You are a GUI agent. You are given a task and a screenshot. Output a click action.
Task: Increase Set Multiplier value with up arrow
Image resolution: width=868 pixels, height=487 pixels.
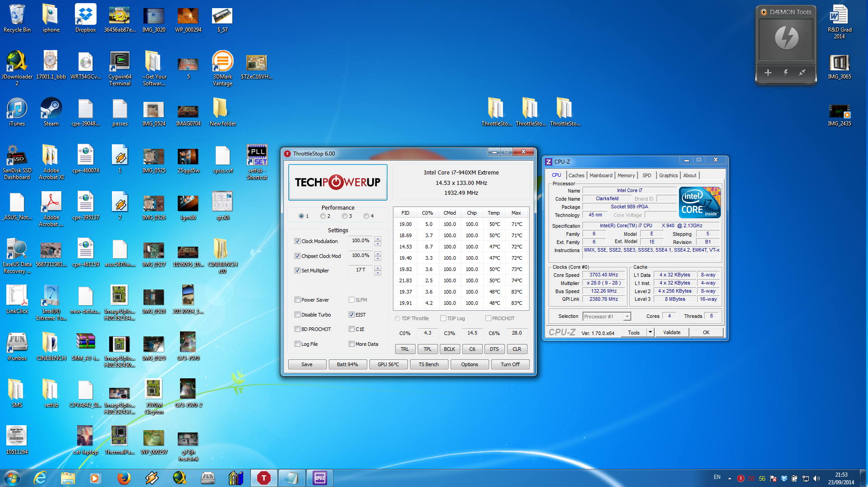pos(378,268)
